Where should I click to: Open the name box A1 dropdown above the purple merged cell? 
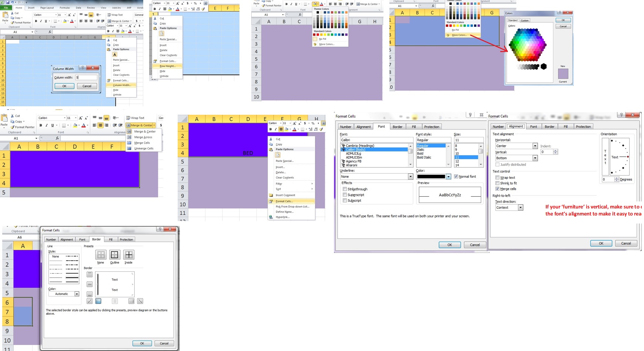[37, 138]
